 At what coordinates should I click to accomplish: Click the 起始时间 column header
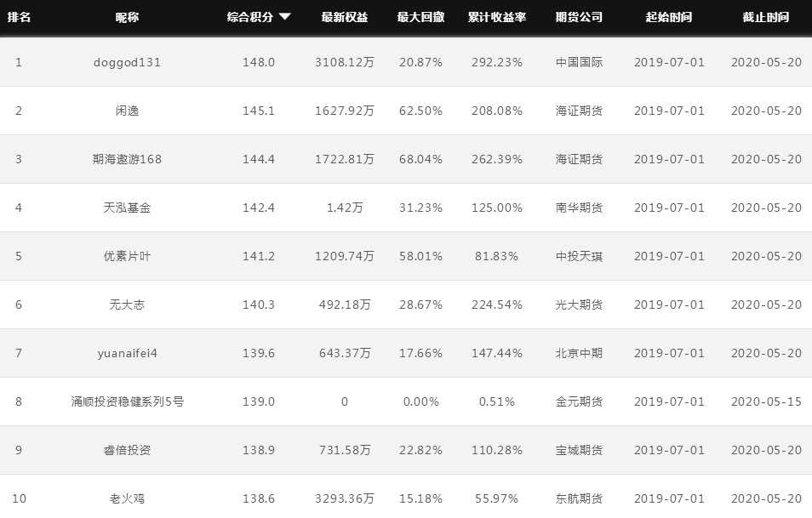coord(669,17)
